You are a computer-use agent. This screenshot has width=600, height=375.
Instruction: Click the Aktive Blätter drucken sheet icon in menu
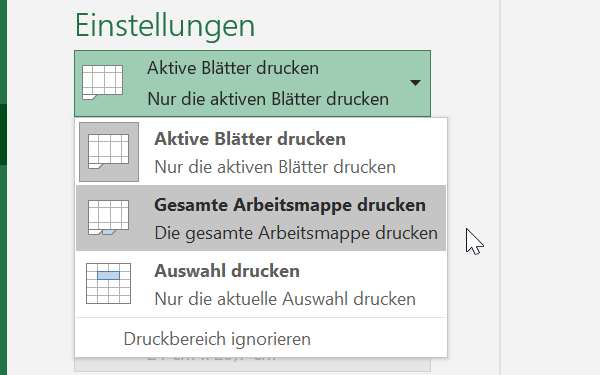click(x=109, y=152)
